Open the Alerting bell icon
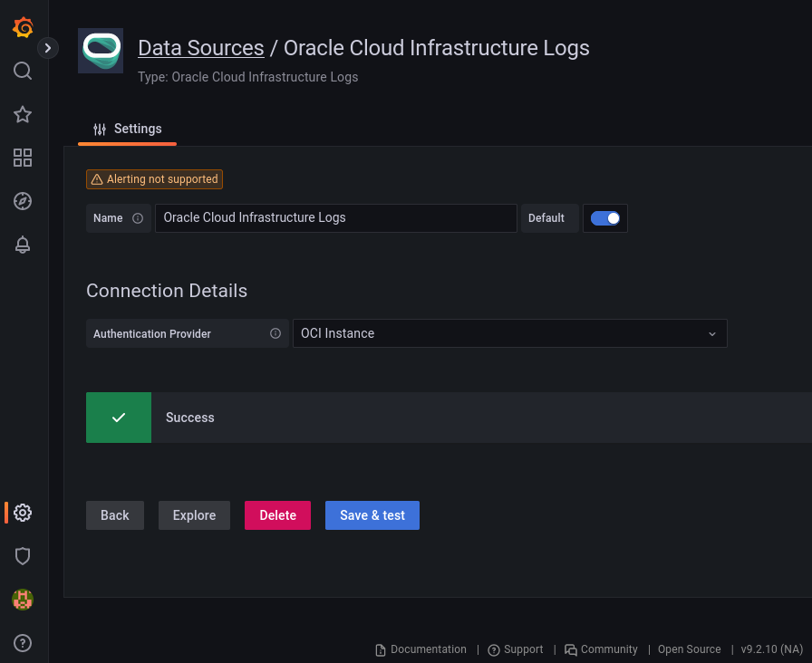The height and width of the screenshot is (663, 812). coord(23,245)
